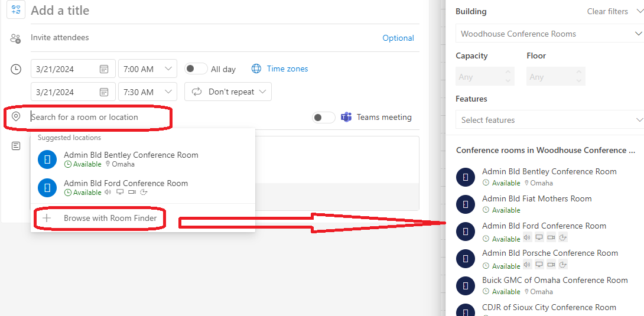This screenshot has width=644, height=316.
Task: Open the 7:00 AM start time dropdown
Action: (148, 69)
